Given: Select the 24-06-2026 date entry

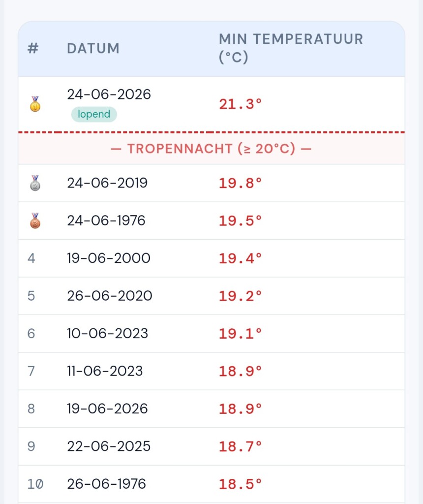Looking at the screenshot, I should point(109,94).
